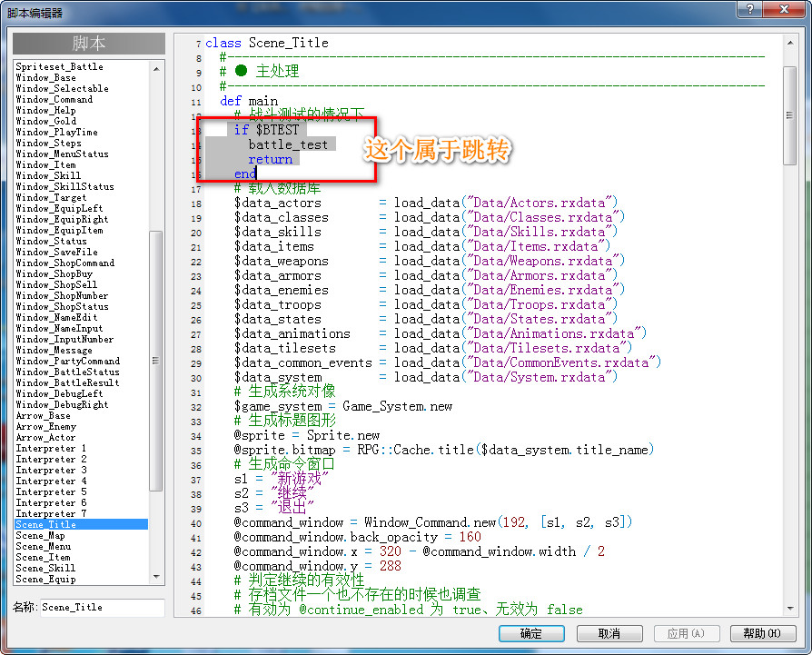The height and width of the screenshot is (655, 812).
Task: Open Window_MenuStatus script
Action: click(x=62, y=154)
